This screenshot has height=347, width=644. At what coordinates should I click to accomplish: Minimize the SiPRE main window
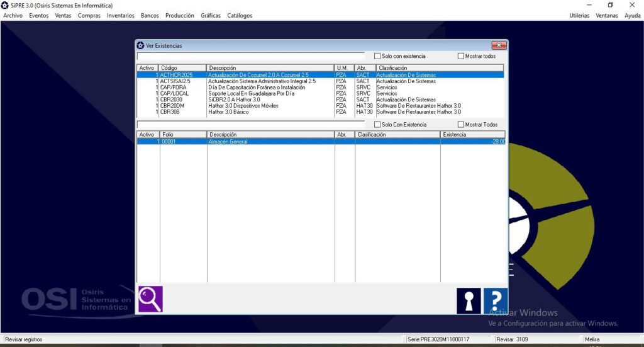click(x=589, y=5)
